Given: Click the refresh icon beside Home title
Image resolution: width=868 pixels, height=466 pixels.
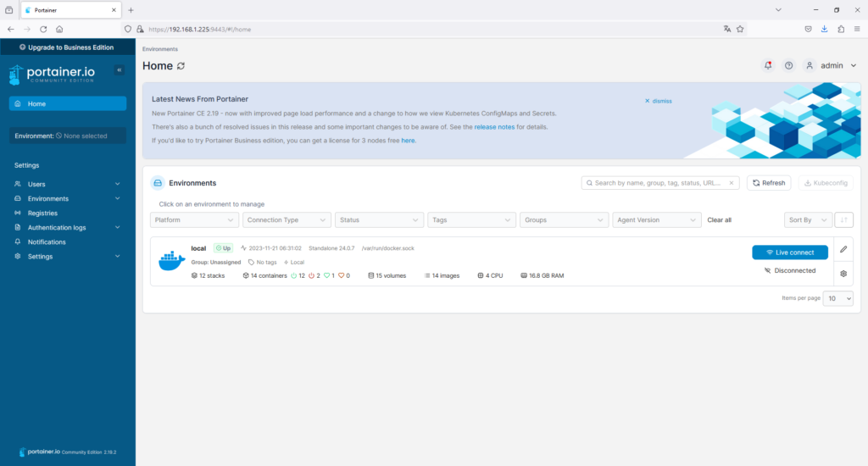Looking at the screenshot, I should click(181, 66).
